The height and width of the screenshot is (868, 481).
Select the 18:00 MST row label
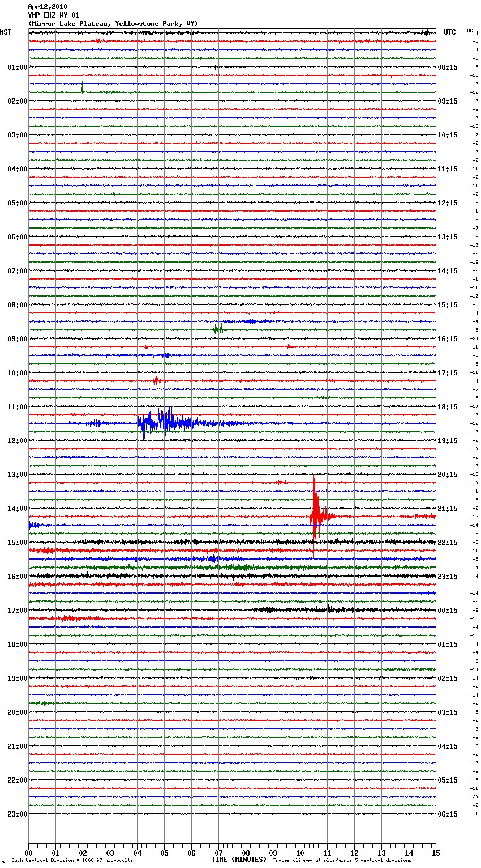coord(18,644)
